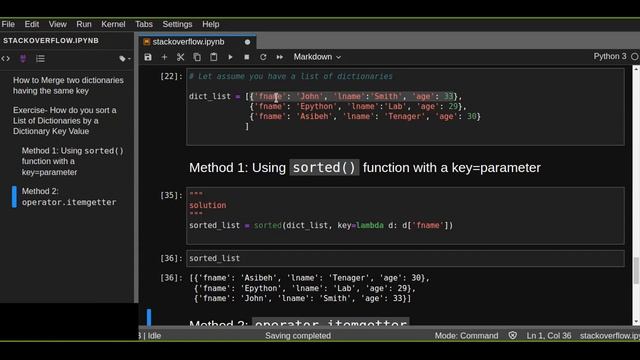Viewport: 640px width, 360px height.
Task: Copy selected cell icon in toolbar
Action: click(197, 57)
